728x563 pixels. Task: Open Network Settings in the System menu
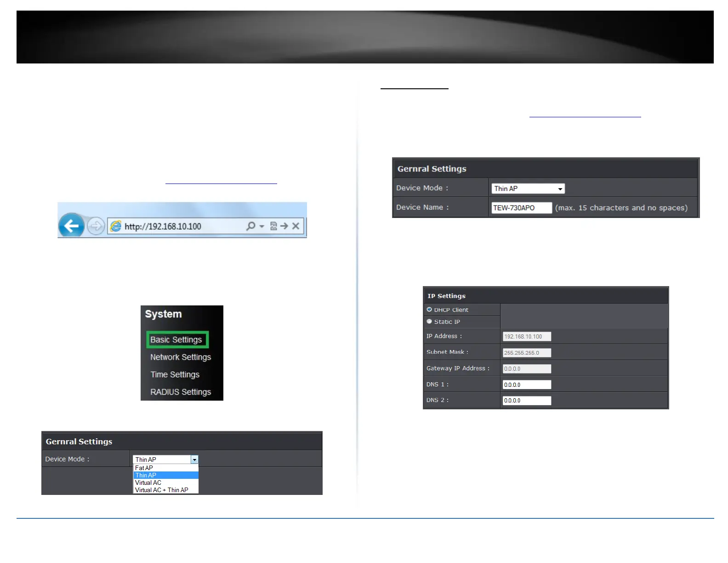[x=181, y=357]
